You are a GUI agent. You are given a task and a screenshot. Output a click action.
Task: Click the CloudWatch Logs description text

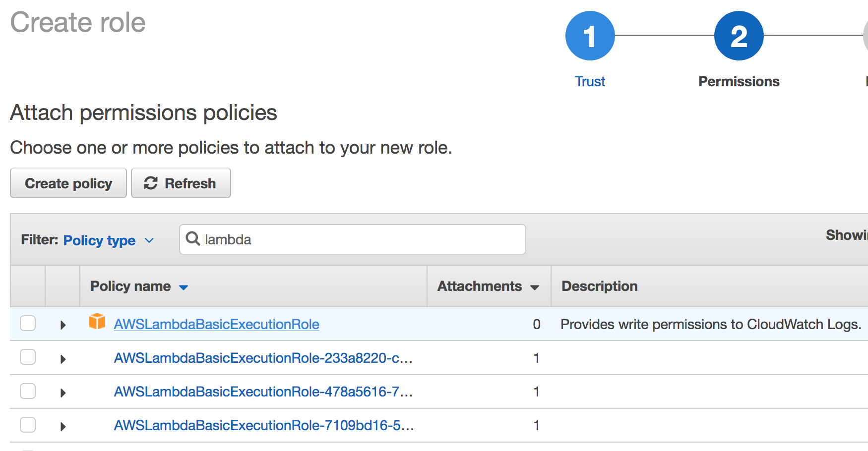click(x=711, y=324)
